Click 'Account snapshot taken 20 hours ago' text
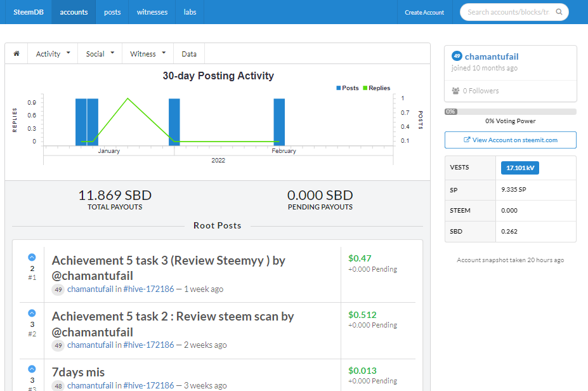588x391 pixels. (510, 260)
